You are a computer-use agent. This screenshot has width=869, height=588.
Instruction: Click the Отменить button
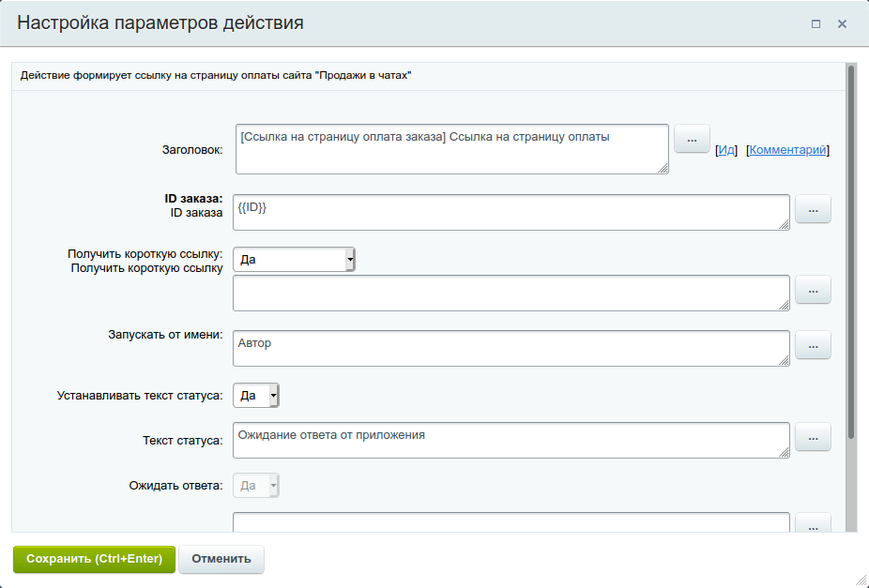[221, 559]
